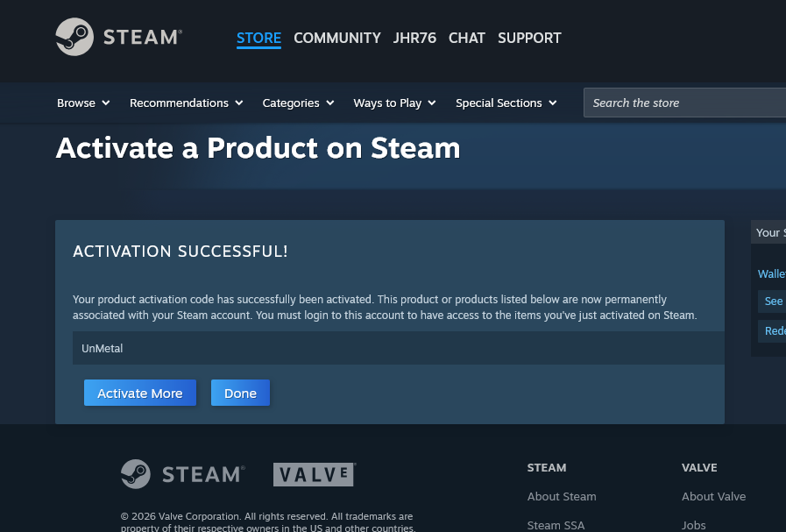Open the Steam SSA footer link
This screenshot has width=786, height=532.
pos(556,525)
